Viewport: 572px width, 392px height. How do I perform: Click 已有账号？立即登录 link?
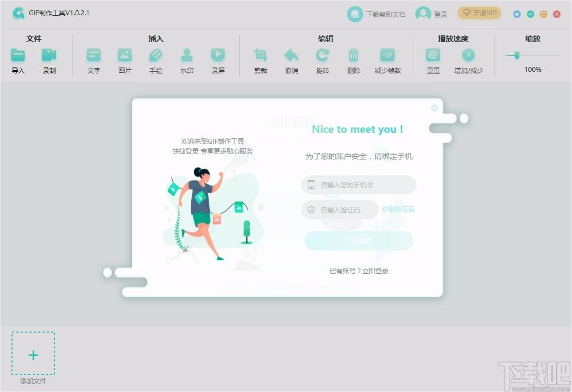click(x=359, y=271)
